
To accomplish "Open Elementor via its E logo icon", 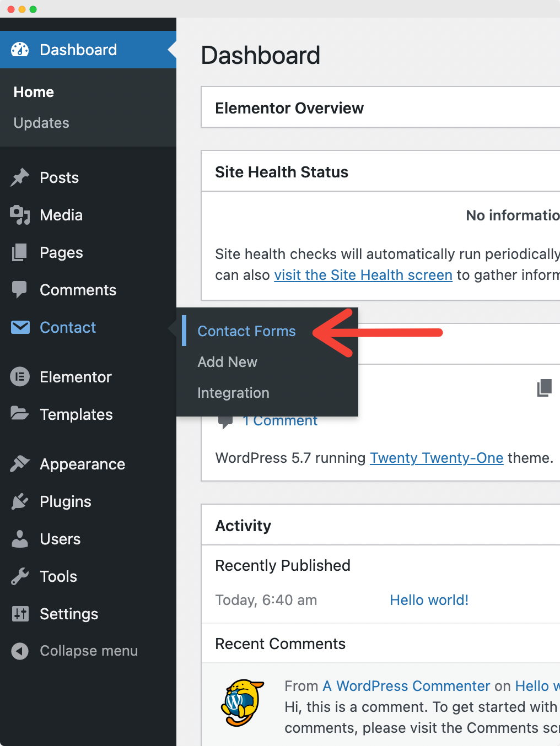I will (x=19, y=377).
